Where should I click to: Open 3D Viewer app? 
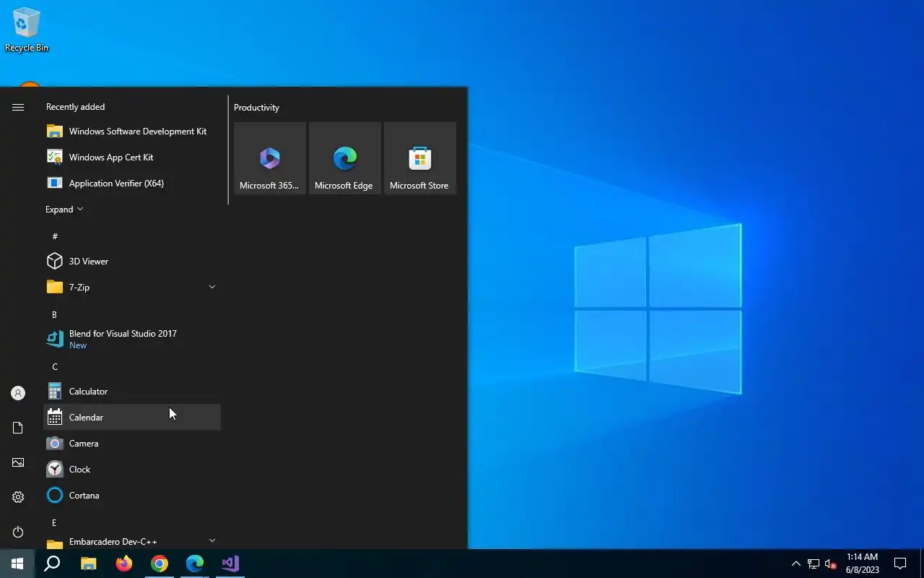tap(132, 261)
